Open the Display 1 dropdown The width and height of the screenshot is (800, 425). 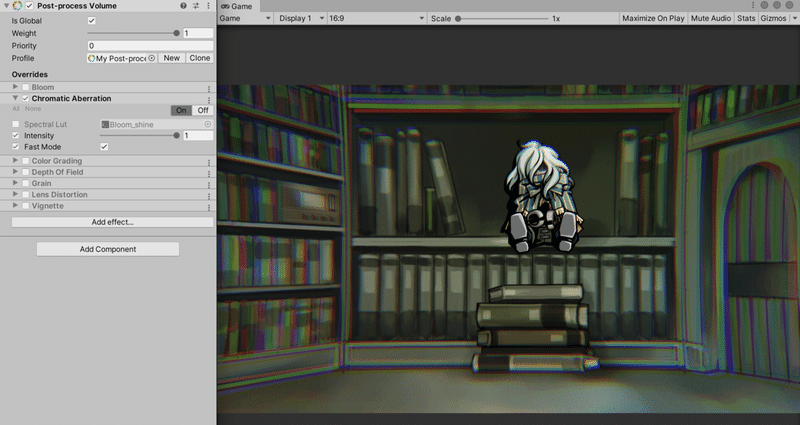(x=301, y=18)
